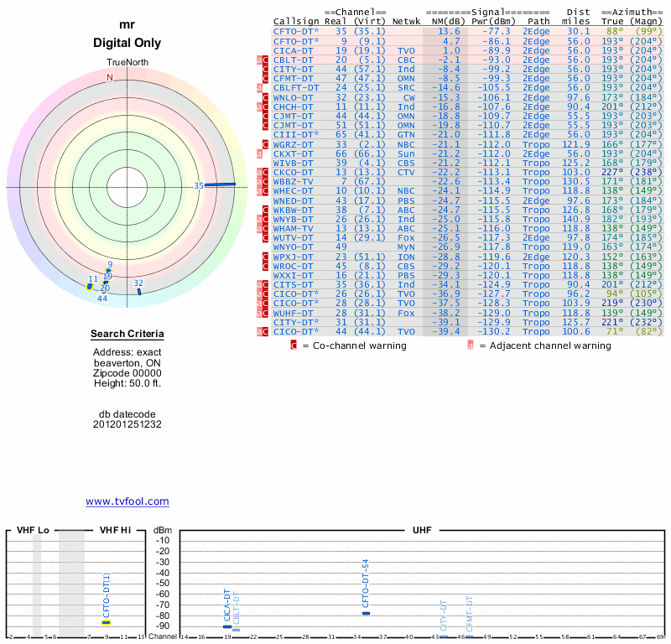Click the yellow-highlighted CFTO-DT bar in VHF Hi

click(x=107, y=622)
